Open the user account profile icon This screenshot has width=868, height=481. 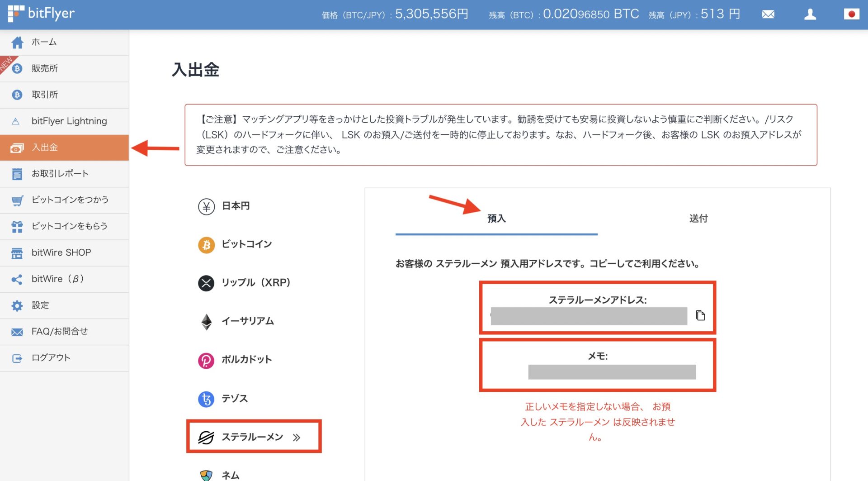810,14
